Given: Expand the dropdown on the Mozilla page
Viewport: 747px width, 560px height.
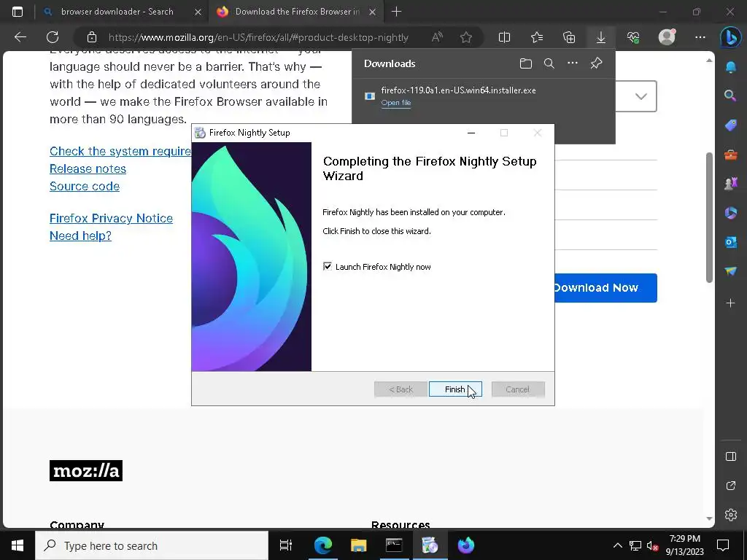Looking at the screenshot, I should (640, 96).
